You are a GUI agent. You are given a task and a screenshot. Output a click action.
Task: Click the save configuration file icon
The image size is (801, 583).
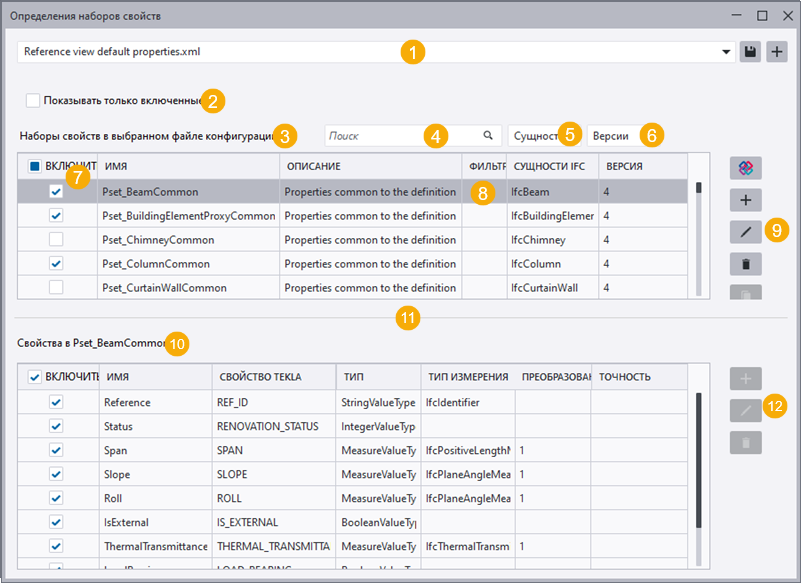click(750, 52)
